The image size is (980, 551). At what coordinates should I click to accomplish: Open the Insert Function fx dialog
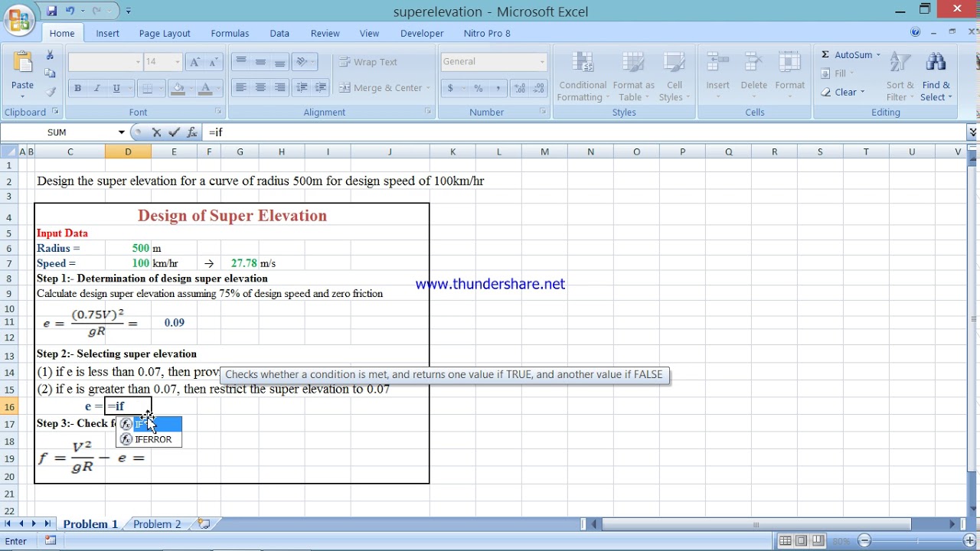click(x=191, y=132)
